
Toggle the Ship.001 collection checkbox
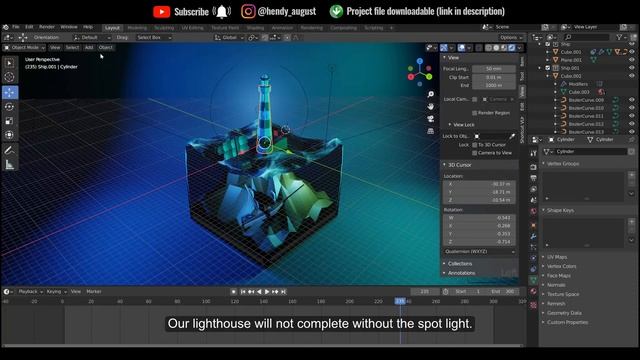coord(548,68)
